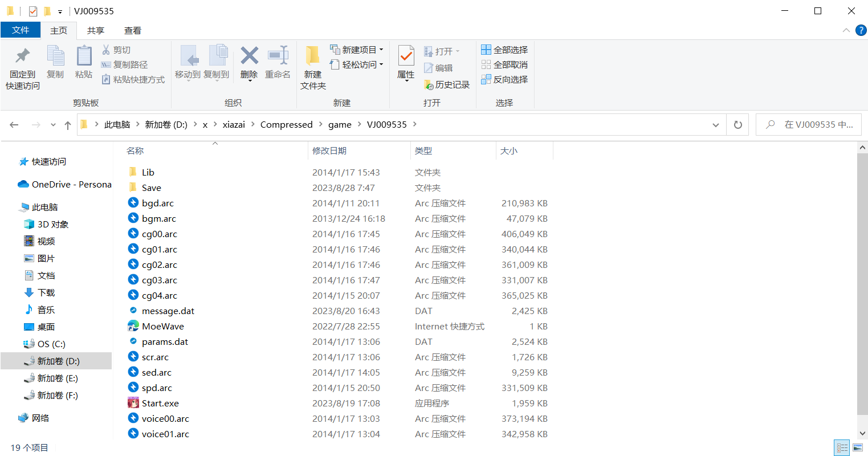The height and width of the screenshot is (456, 868).
Task: Open the Easy Access (轻松访问) dropdown
Action: point(357,65)
